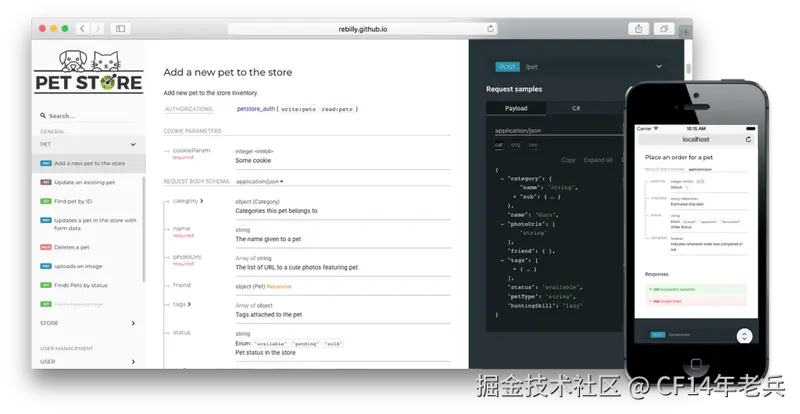Click the localhost address bar on the phone
This screenshot has width=800, height=414.
(696, 139)
